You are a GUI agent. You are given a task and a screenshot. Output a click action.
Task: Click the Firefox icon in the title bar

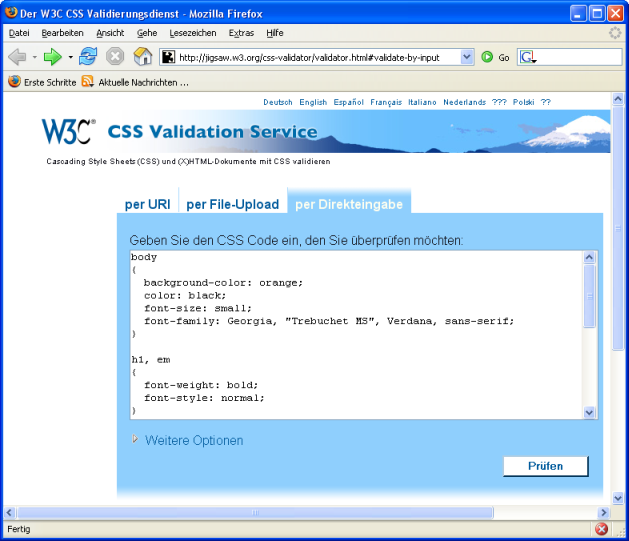pyautogui.click(x=11, y=12)
